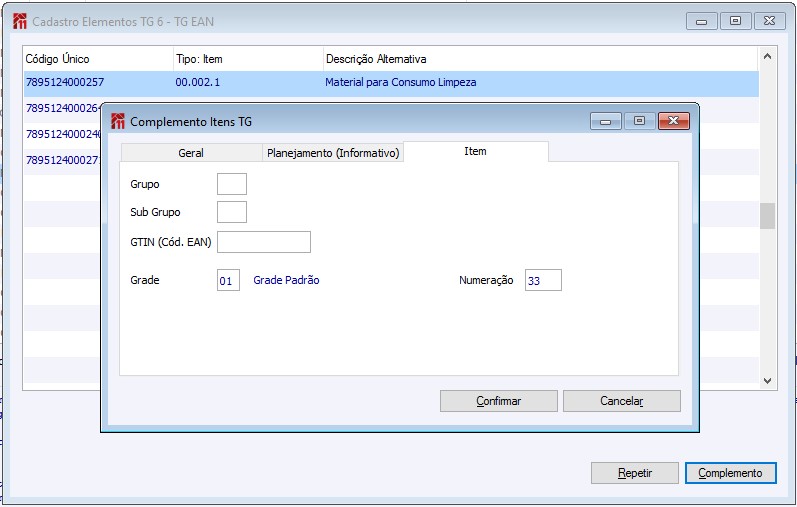Minimize the Complemento Itens TG dialog
797x507 pixels.
click(x=605, y=121)
